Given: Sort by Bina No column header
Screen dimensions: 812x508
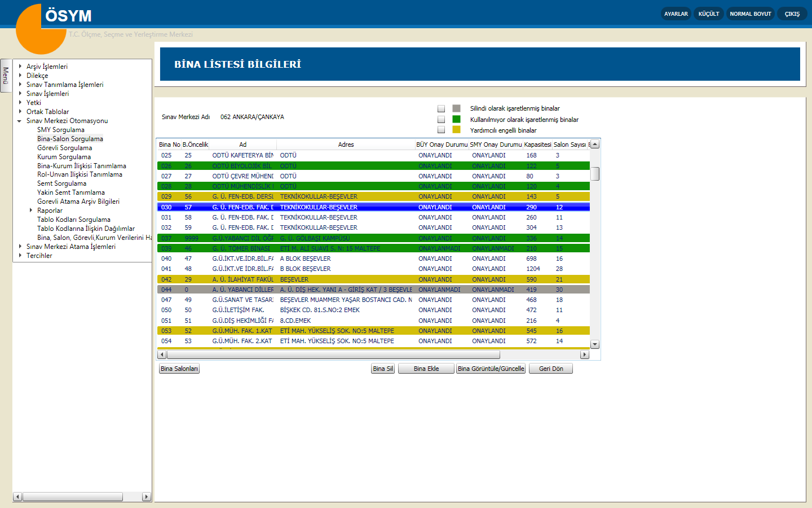Looking at the screenshot, I should tap(169, 144).
